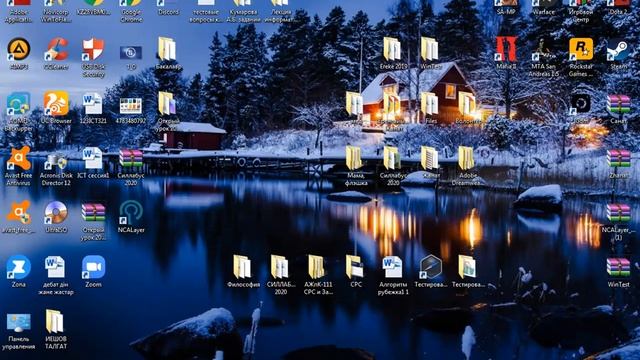Open the NCALayer (1) archive
Viewport: 640px width, 360px height.
(x=618, y=213)
